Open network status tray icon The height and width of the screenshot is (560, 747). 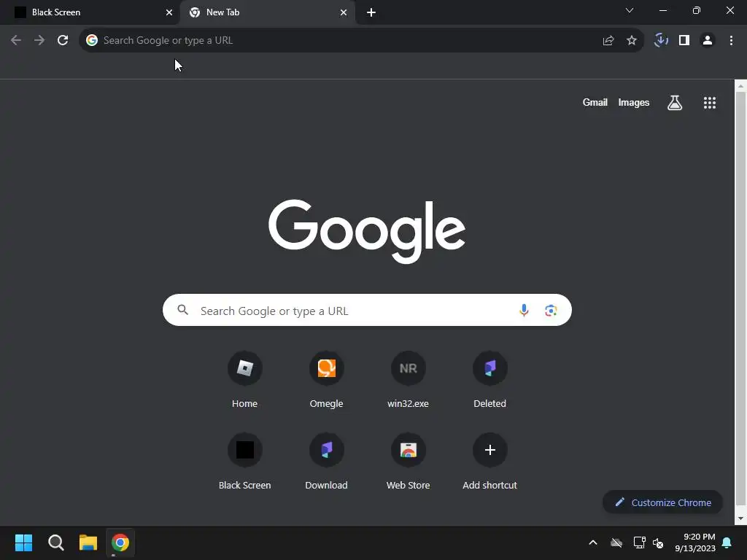pos(639,542)
